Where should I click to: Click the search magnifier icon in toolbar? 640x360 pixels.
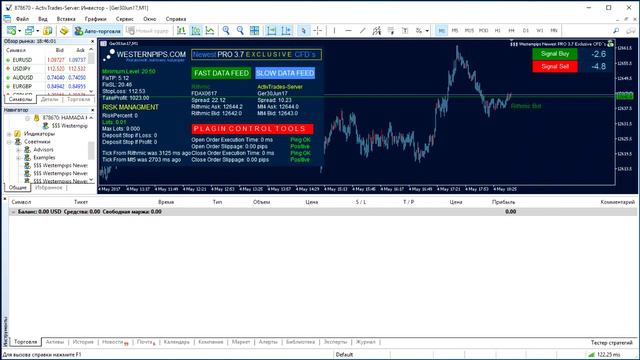(x=616, y=31)
